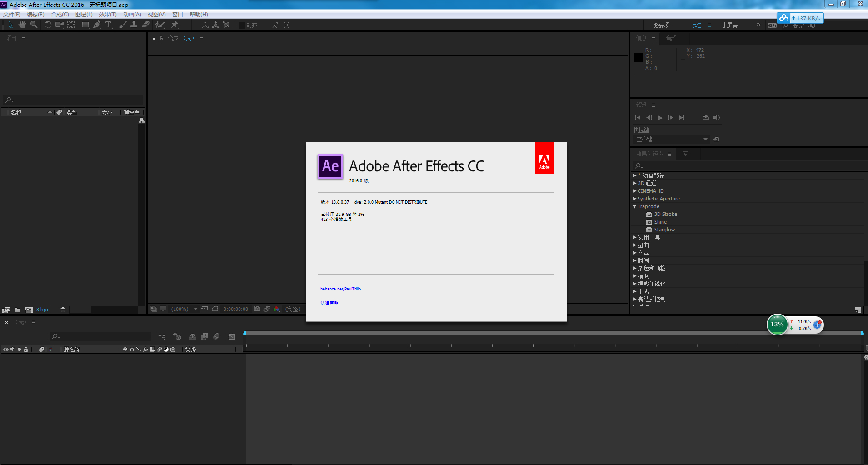Viewport: 868px width, 465px height.
Task: Open the 合成(C) menu
Action: point(60,15)
